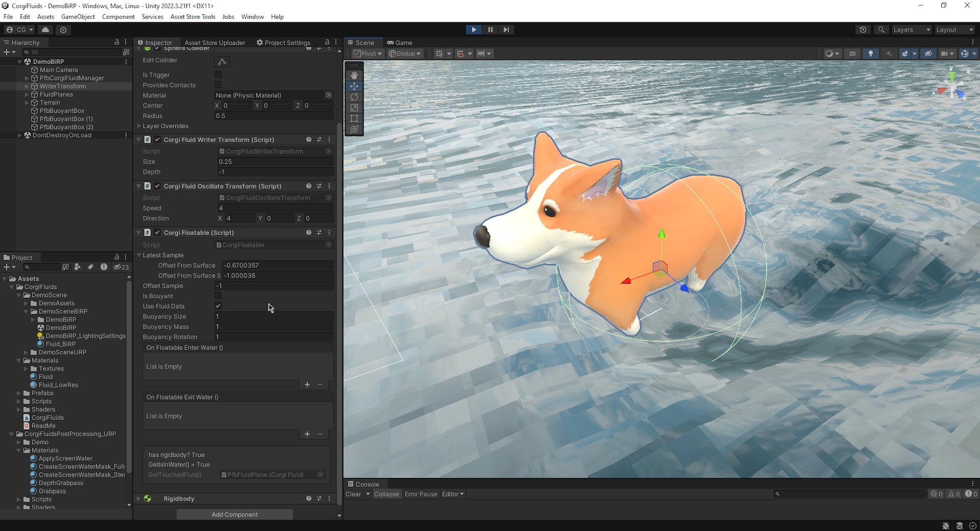Open the GameObject menu
Screen dimensions: 980x531
point(78,17)
